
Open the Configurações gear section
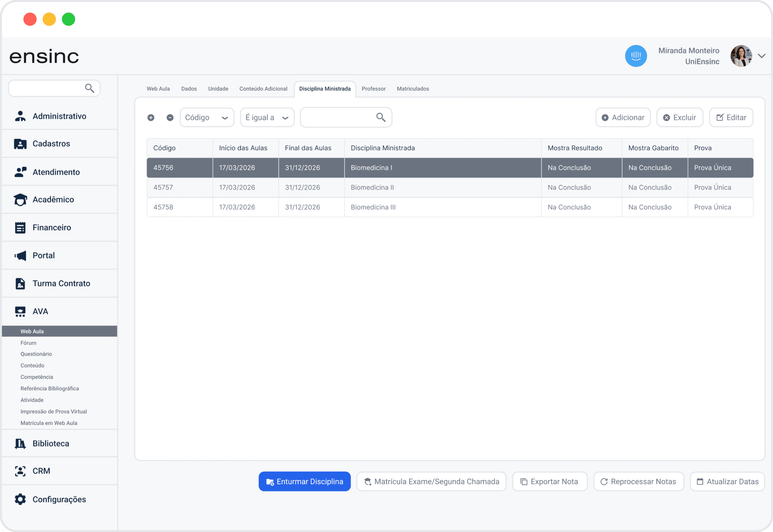59,499
